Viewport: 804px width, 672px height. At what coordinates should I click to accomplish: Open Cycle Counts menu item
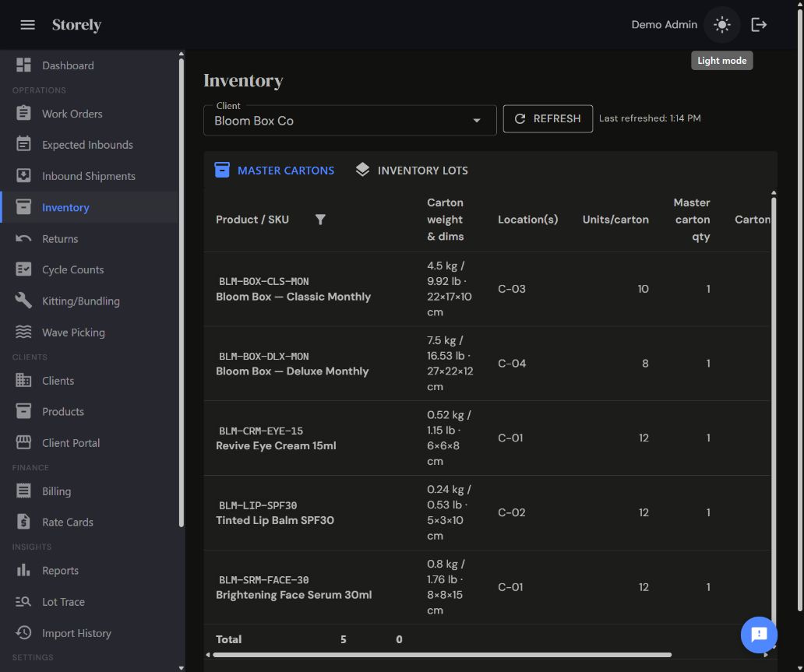click(90, 269)
